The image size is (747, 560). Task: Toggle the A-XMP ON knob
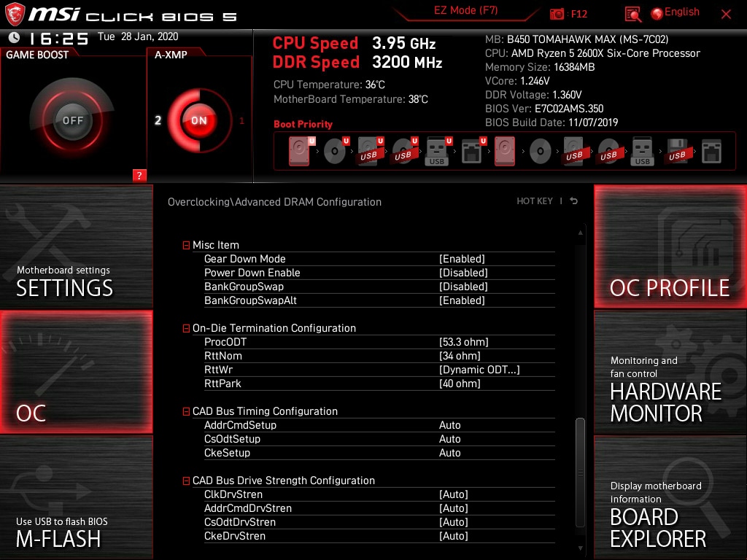(199, 120)
